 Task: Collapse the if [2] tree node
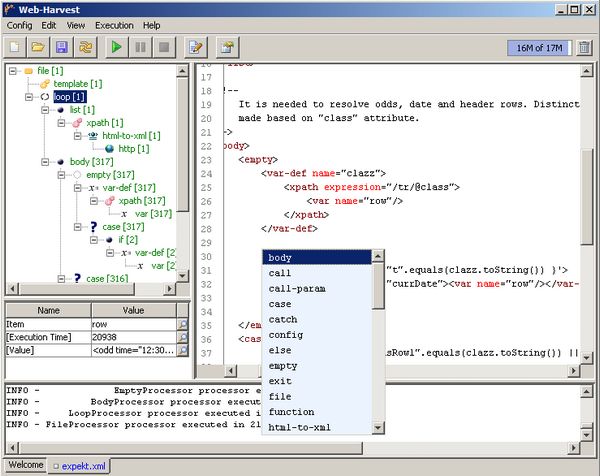pyautogui.click(x=93, y=240)
